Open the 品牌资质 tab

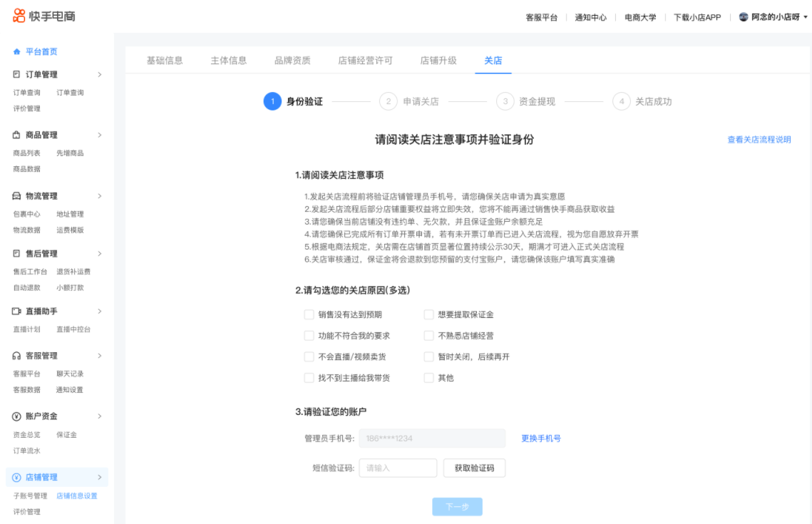[292, 61]
